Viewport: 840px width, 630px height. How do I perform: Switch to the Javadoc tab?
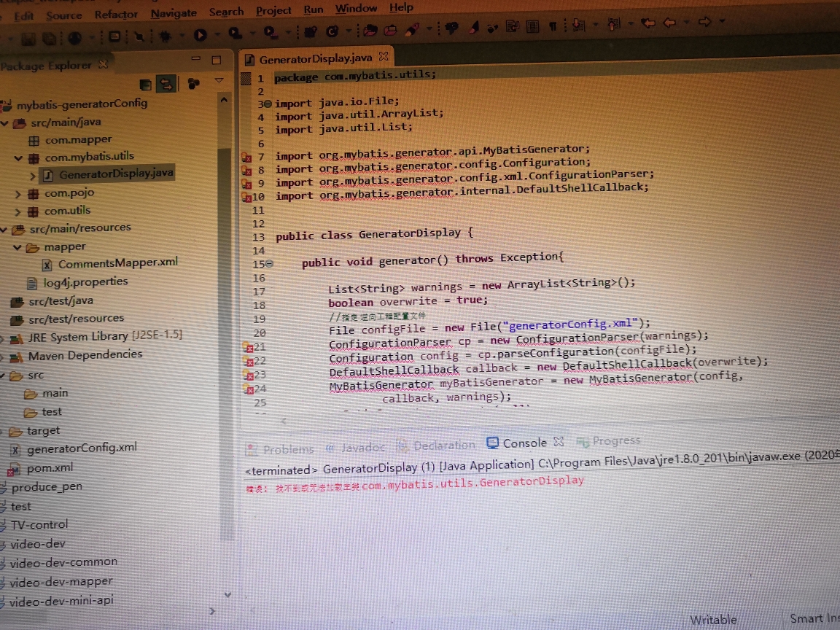(356, 447)
